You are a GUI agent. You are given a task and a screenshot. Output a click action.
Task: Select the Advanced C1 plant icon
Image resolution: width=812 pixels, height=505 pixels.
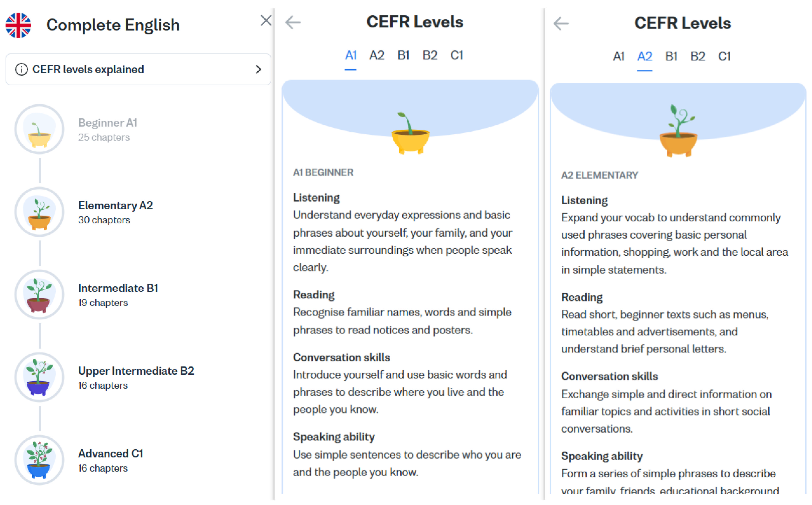(x=39, y=460)
